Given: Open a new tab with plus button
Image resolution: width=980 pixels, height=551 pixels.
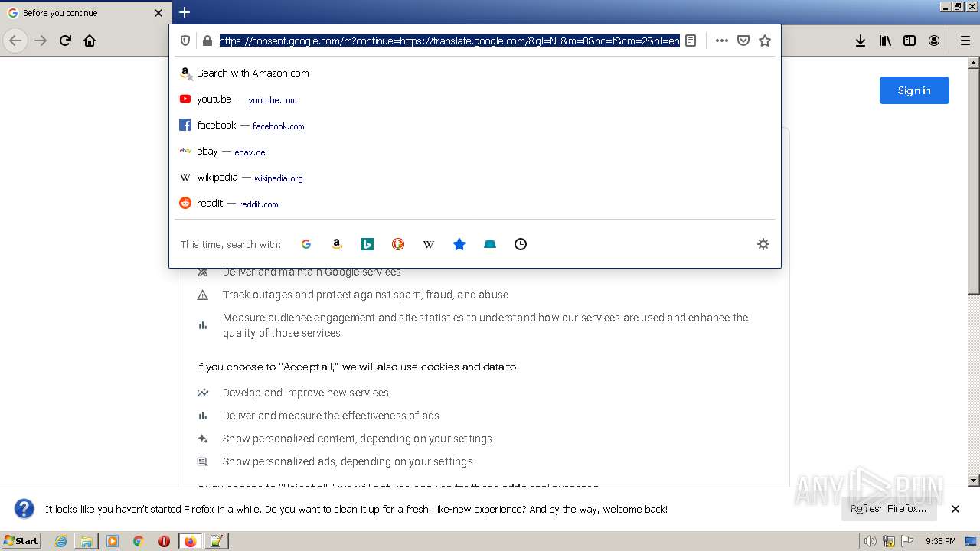Looking at the screenshot, I should point(185,12).
